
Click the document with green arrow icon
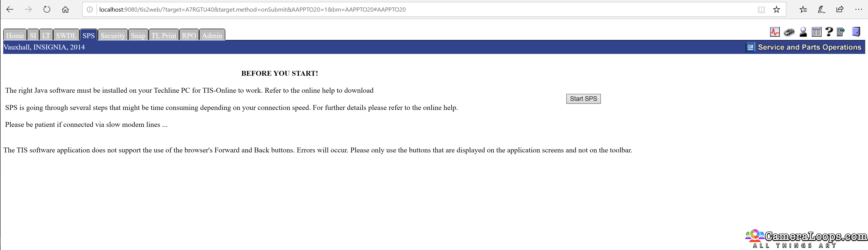pyautogui.click(x=841, y=32)
